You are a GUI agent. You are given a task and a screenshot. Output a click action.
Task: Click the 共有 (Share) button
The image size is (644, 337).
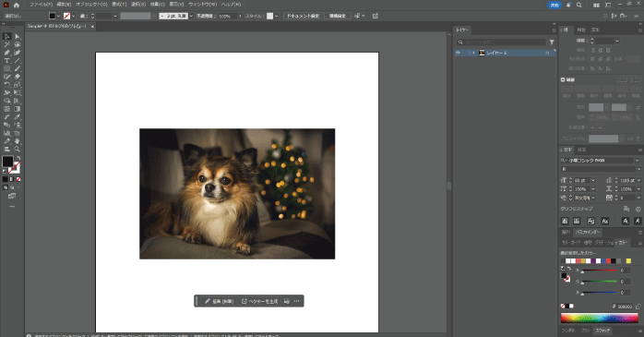pos(555,5)
